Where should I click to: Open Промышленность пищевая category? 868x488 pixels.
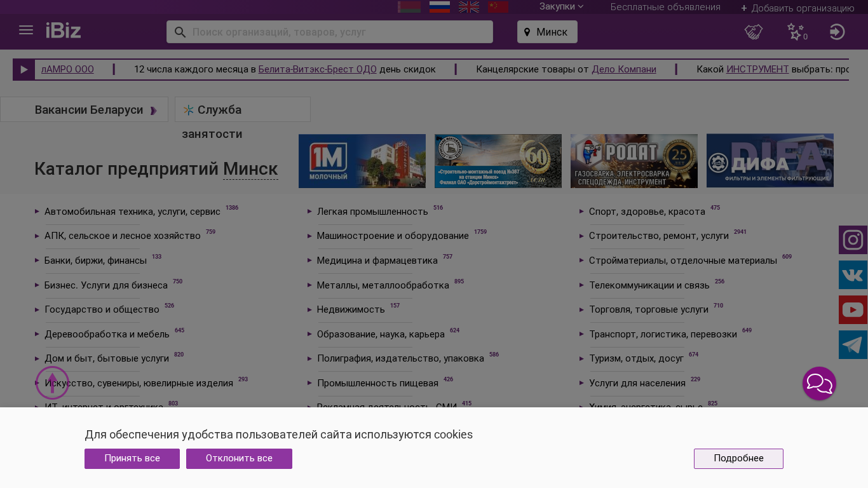point(377,383)
